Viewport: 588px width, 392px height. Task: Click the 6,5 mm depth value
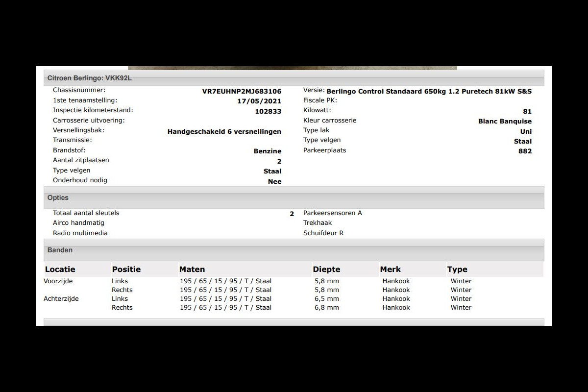tap(327, 298)
